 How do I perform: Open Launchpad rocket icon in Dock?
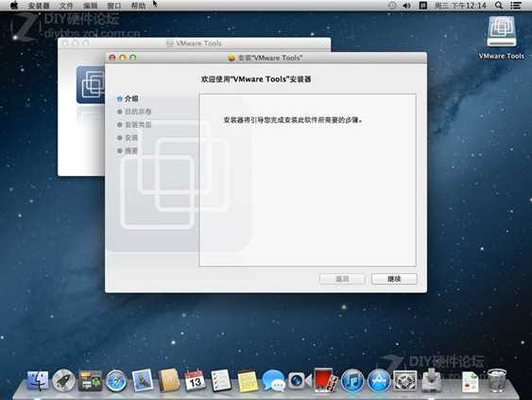pos(63,380)
